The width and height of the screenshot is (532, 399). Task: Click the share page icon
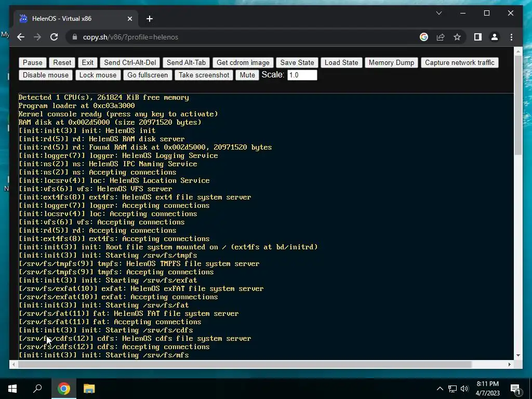pos(441,37)
